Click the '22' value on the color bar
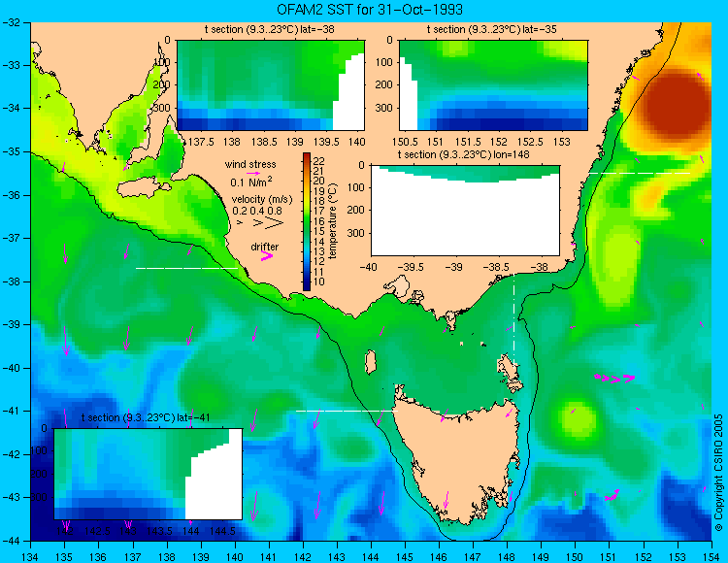Screen dimensions: 728x563 pos(319,161)
